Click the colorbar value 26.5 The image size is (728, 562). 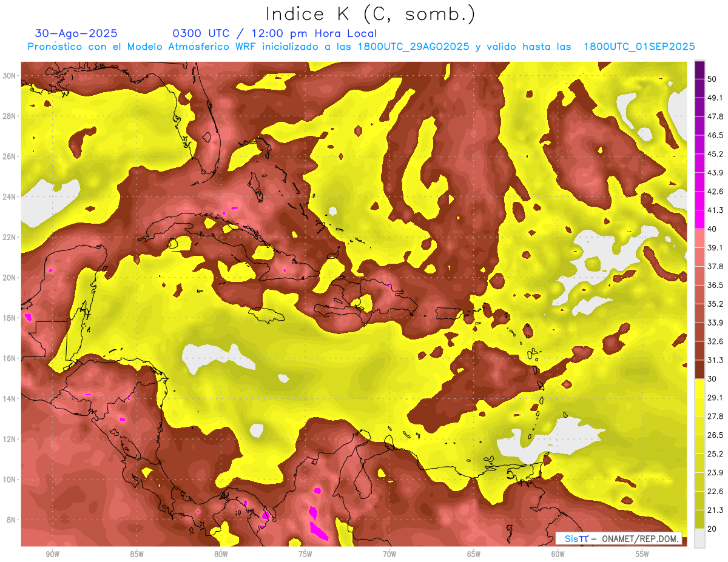point(715,435)
